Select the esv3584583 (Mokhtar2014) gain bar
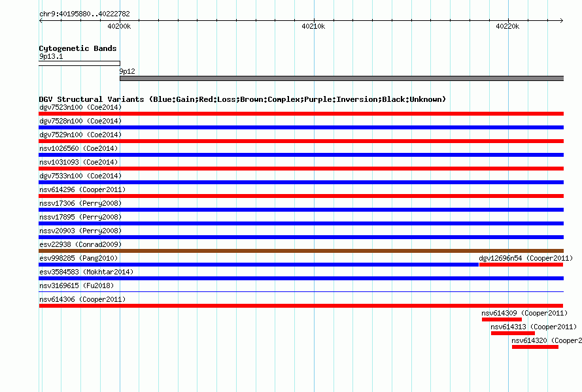Image resolution: width=582 pixels, height=392 pixels. coord(301,278)
